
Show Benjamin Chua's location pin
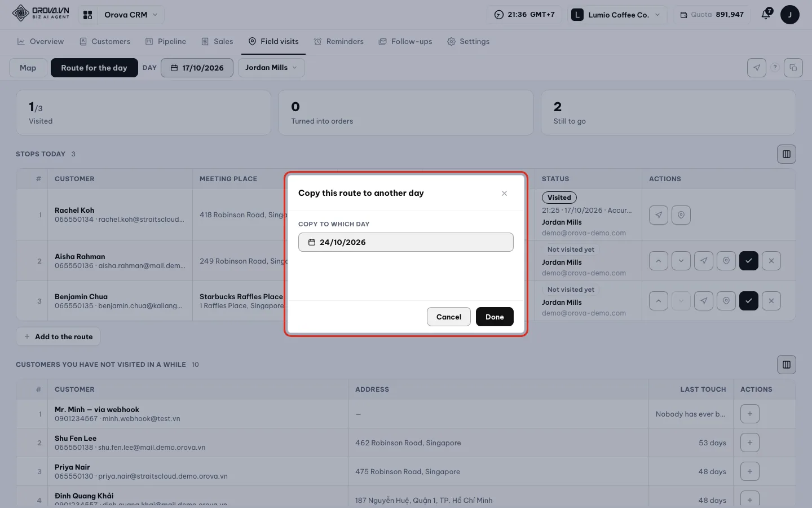click(726, 301)
